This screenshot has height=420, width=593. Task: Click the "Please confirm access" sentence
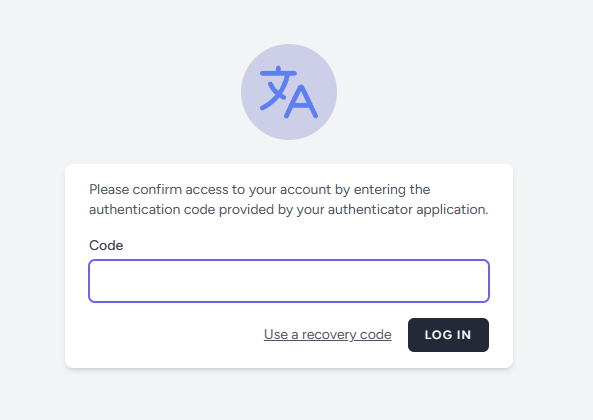click(x=259, y=189)
